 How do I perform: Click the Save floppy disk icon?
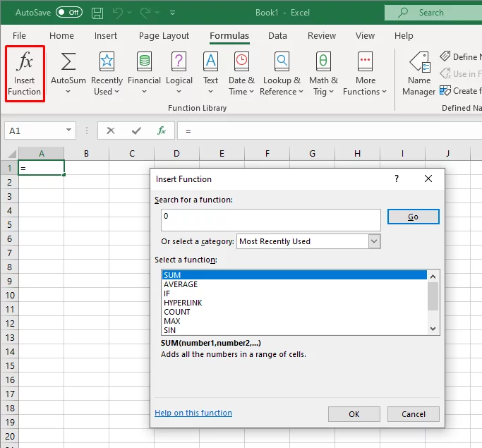[x=97, y=13]
